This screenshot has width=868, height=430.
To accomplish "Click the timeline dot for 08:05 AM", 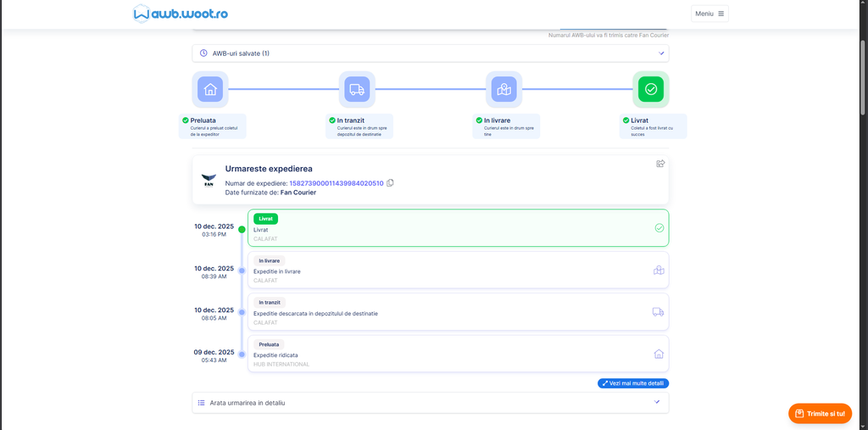I will 242,312.
